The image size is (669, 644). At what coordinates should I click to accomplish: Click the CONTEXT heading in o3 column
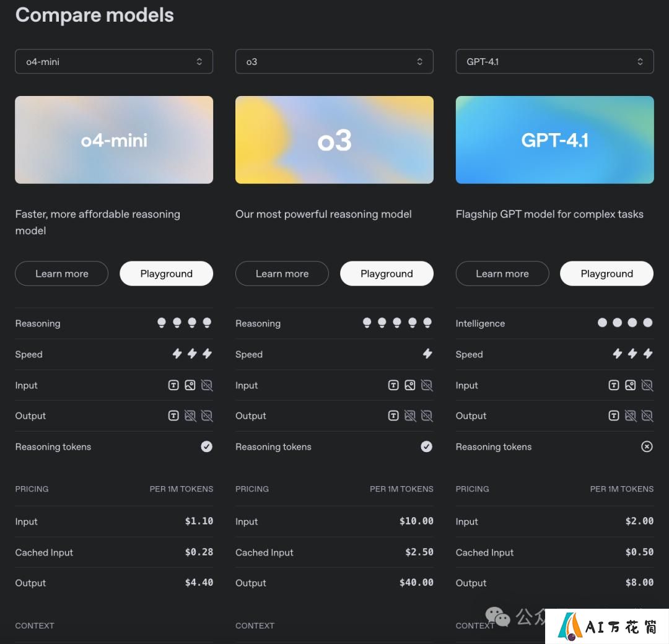pyautogui.click(x=255, y=625)
